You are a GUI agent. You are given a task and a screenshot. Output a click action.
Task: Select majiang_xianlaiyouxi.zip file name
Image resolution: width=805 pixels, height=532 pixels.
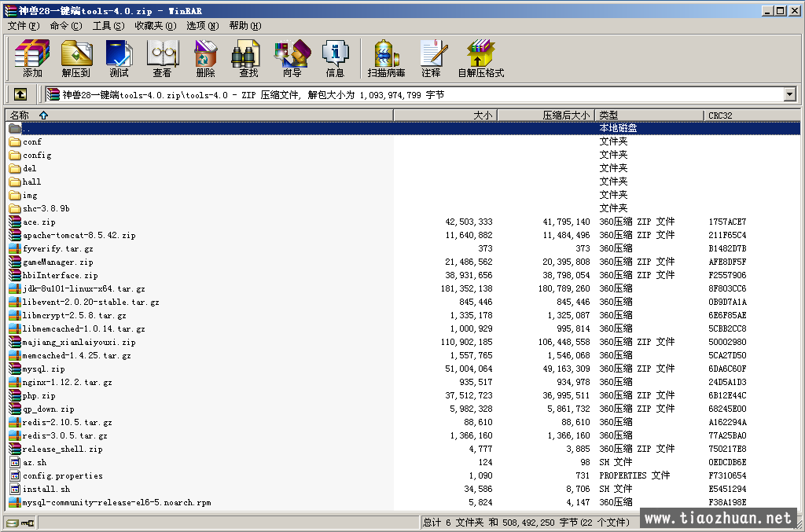tap(79, 342)
